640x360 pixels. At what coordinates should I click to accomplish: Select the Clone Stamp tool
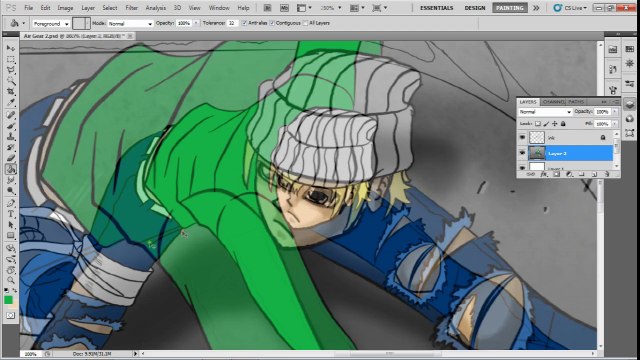11,136
